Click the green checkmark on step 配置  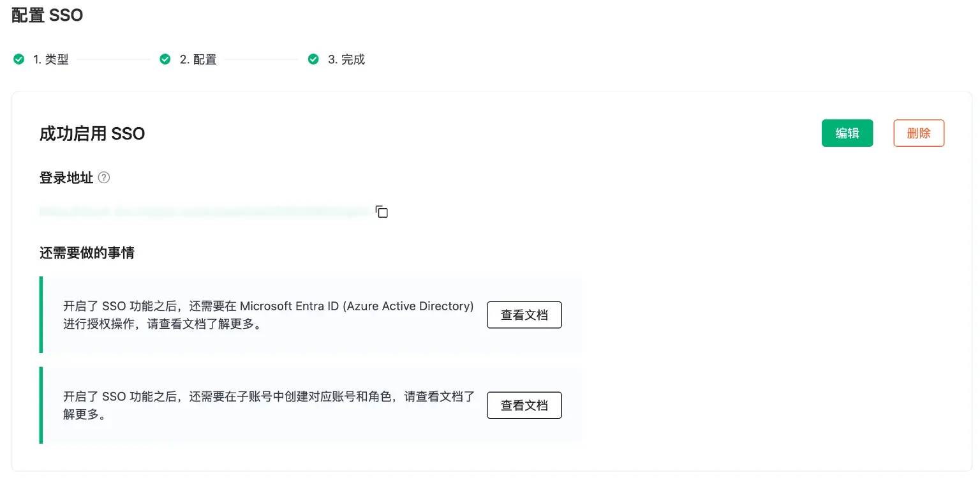coord(165,59)
